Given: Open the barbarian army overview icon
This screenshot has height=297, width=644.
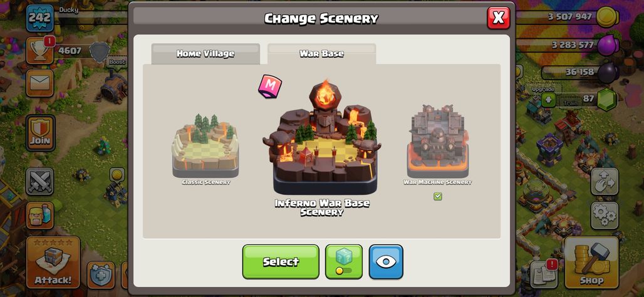Looking at the screenshot, I should pos(40,216).
